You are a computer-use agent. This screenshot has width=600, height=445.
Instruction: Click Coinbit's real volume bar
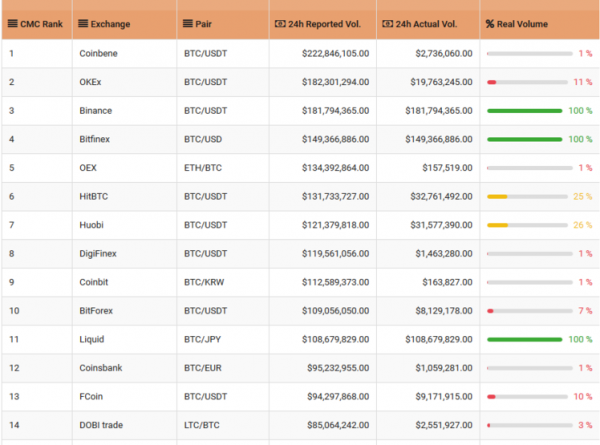tap(530, 282)
